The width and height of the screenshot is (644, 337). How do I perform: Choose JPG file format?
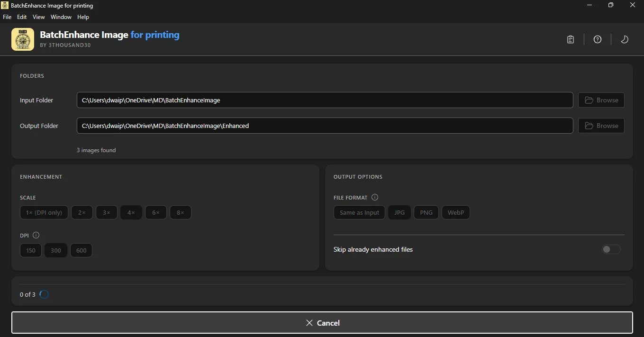click(x=399, y=212)
